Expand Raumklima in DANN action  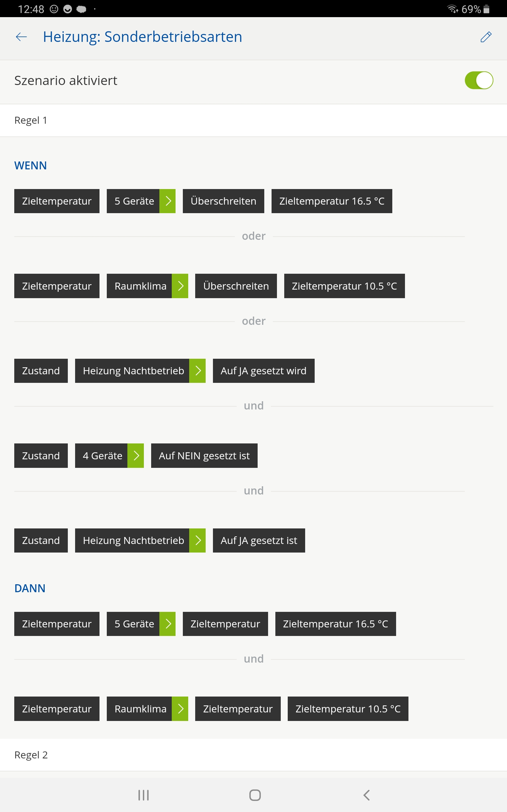[180, 709]
